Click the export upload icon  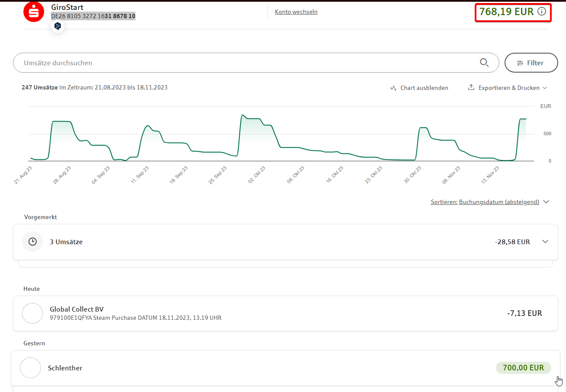click(471, 88)
